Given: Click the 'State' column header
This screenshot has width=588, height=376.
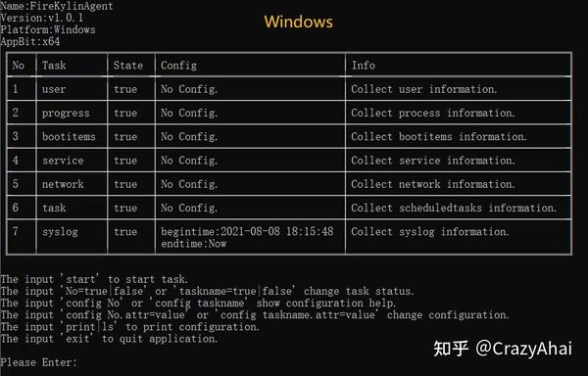Looking at the screenshot, I should (127, 66).
